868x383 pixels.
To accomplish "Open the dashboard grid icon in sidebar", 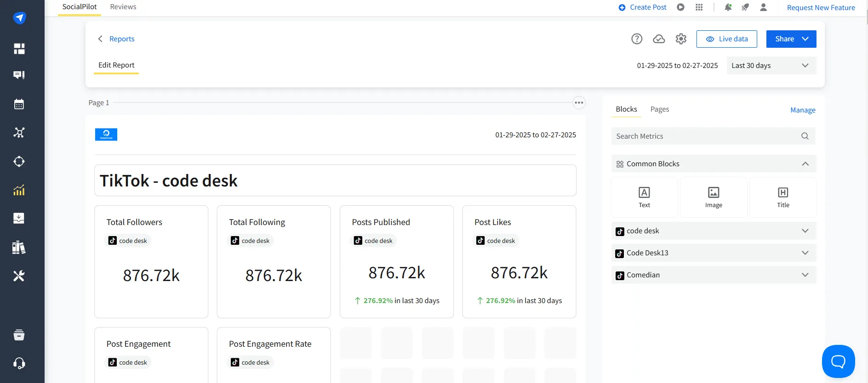I will 19,49.
